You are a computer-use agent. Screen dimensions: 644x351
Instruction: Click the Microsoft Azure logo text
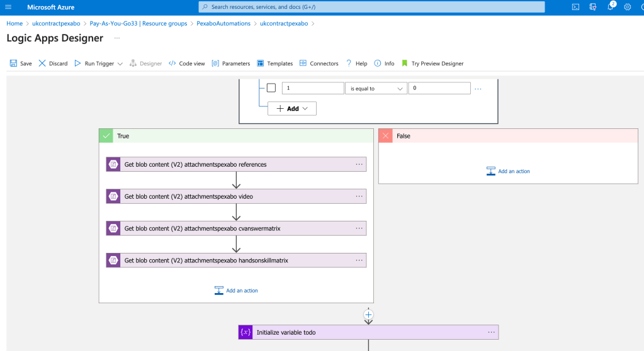(51, 7)
